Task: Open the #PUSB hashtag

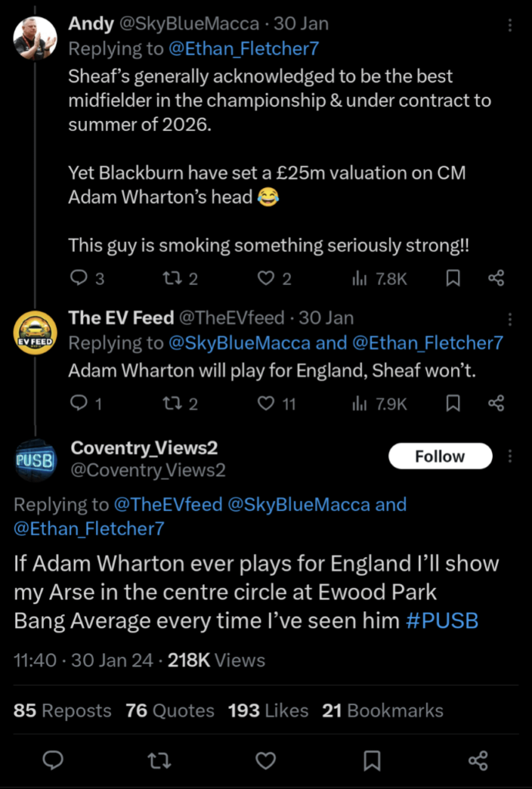Action: pos(441,620)
